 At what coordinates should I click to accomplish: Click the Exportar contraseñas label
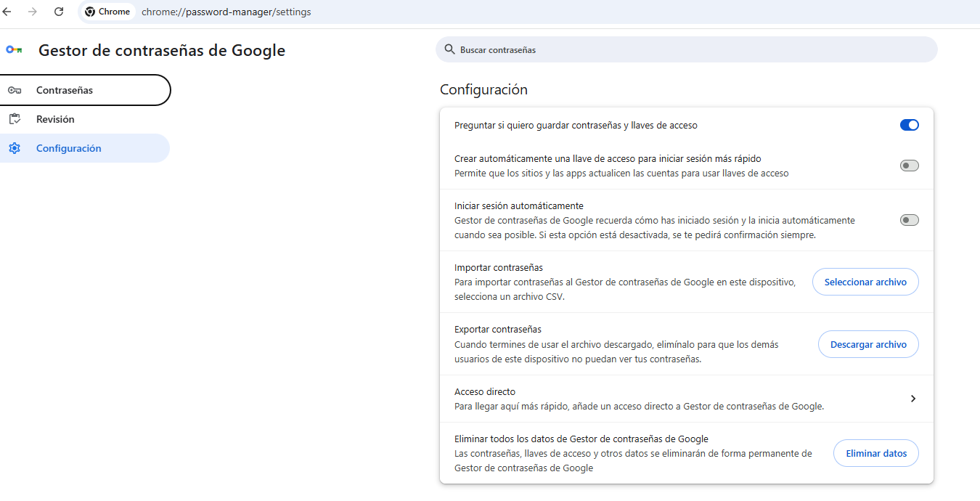pyautogui.click(x=498, y=329)
